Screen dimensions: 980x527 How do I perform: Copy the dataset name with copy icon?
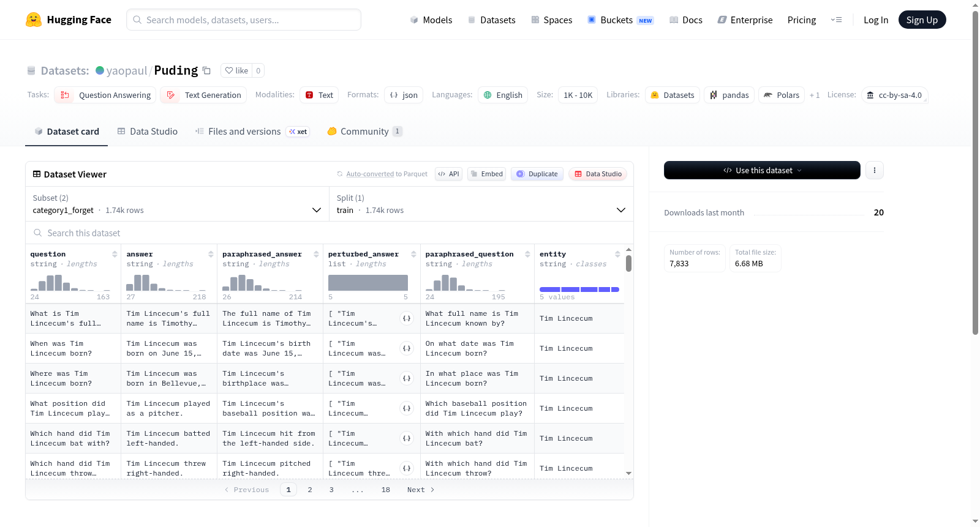point(206,71)
